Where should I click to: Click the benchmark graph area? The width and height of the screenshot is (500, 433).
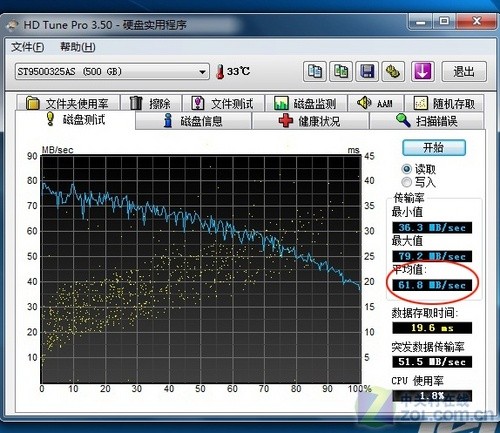click(x=201, y=269)
